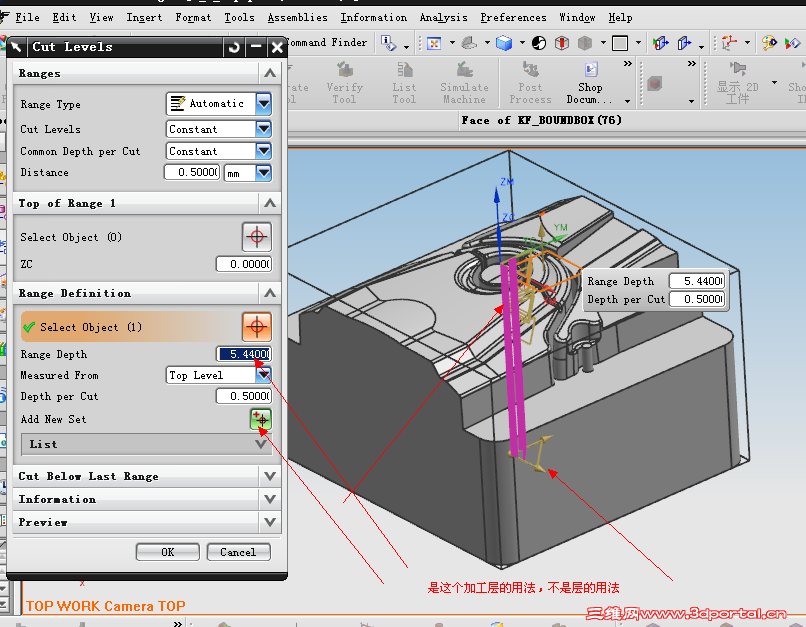The image size is (806, 627).
Task: Click on-screen Range Depth input box
Action: pos(697,281)
